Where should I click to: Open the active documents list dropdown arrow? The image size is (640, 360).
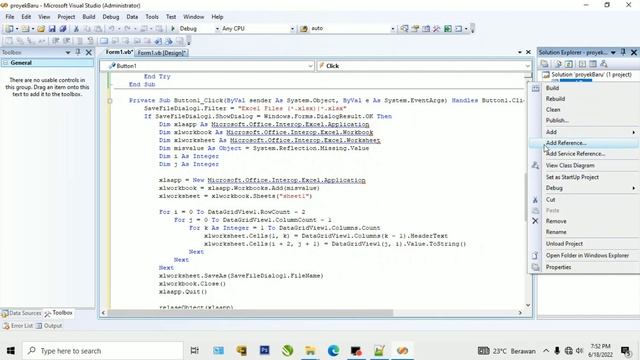coord(520,52)
